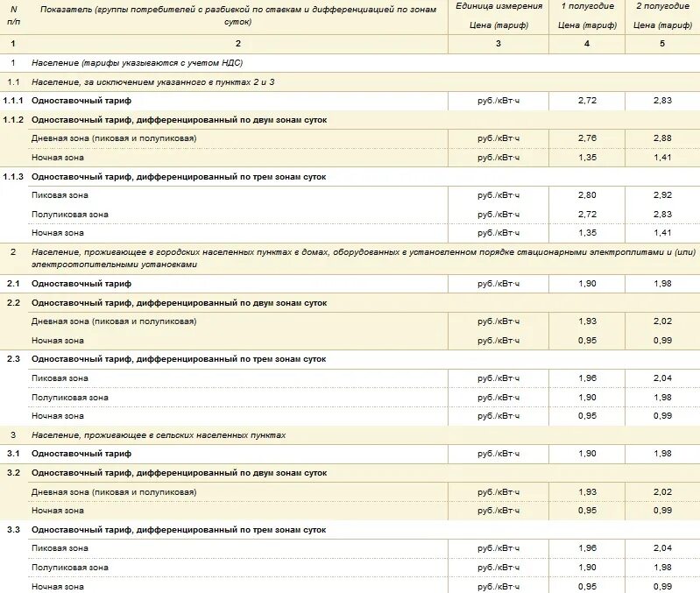Image resolution: width=700 pixels, height=593 pixels.
Task: Click value 2,83 in row 1.1.1
Action: tap(662, 101)
